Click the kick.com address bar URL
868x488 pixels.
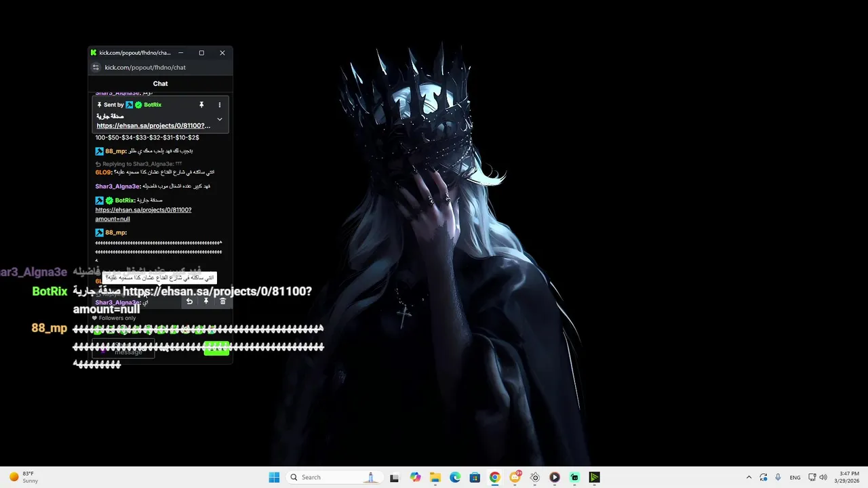[x=145, y=67]
